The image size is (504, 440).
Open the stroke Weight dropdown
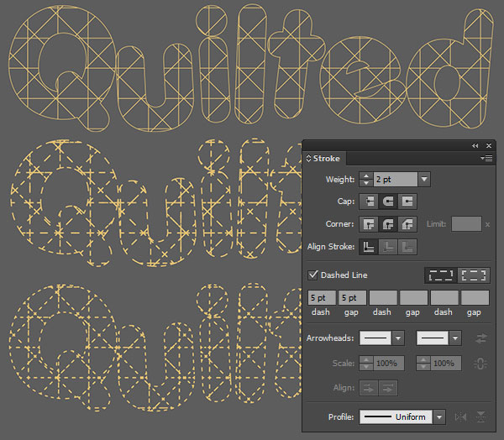point(424,179)
